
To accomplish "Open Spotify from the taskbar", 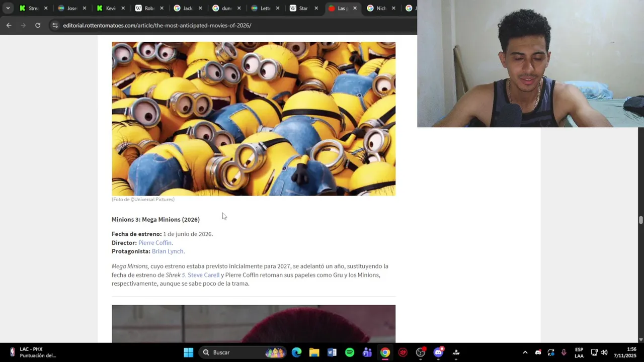I will 350,352.
